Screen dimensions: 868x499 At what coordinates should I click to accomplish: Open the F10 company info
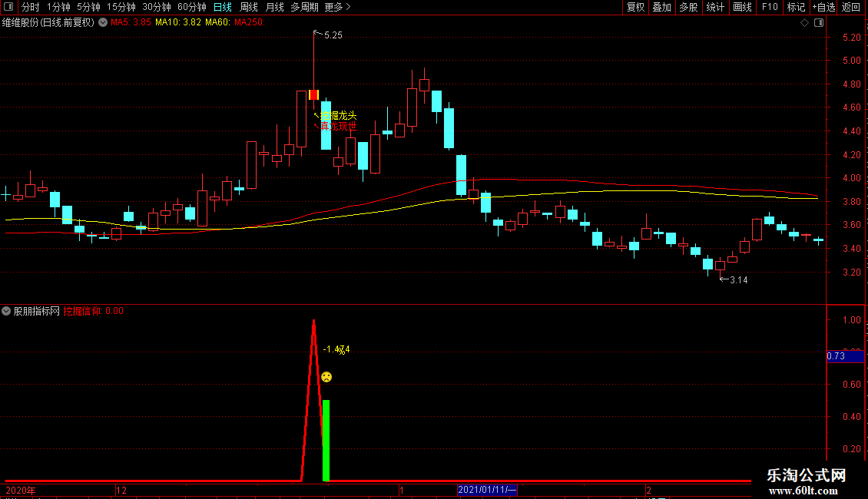pos(770,7)
